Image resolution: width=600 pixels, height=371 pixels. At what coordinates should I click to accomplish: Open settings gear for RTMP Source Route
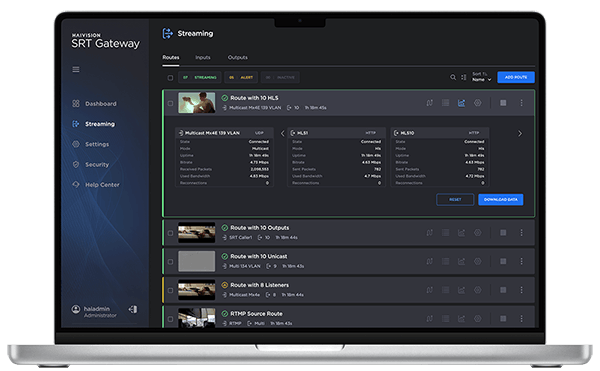(478, 319)
